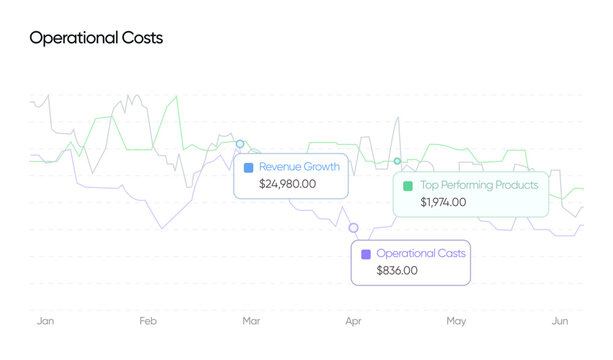Select the Operational Costs tooltip label
613x360 pixels.
[x=421, y=253]
